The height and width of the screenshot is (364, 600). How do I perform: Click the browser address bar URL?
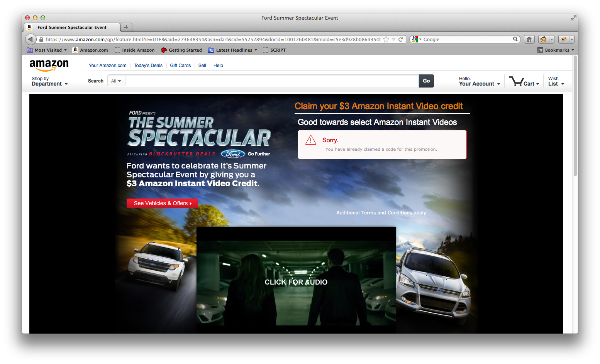pos(213,39)
